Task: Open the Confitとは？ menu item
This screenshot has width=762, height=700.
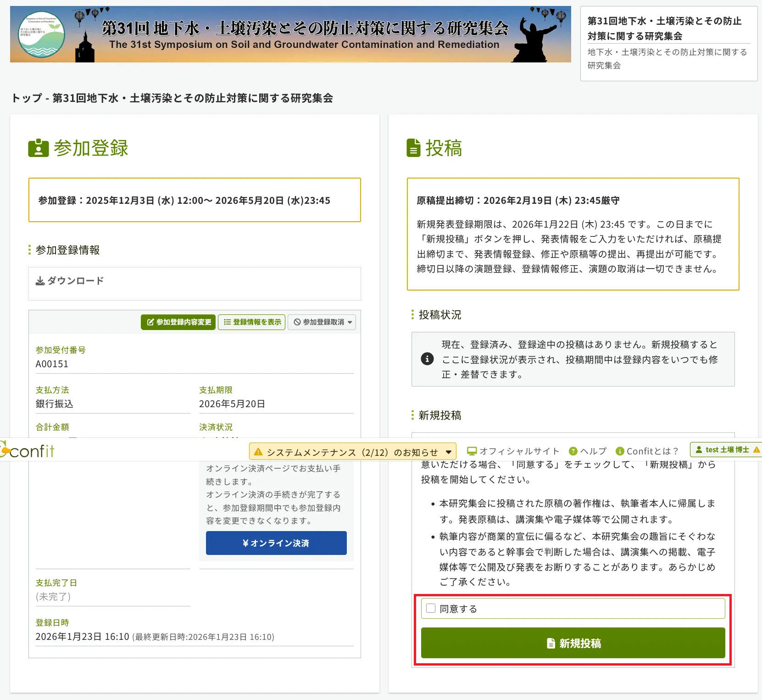Action: pos(647,451)
